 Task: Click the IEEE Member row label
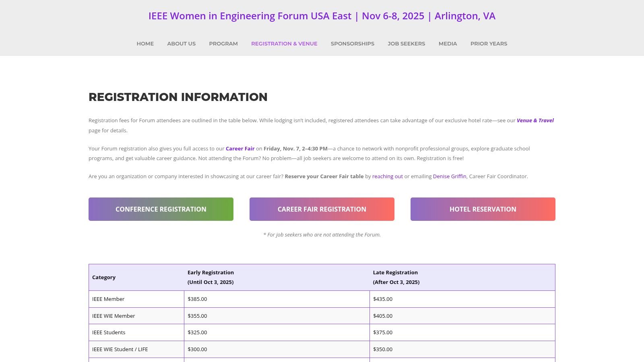coord(108,299)
